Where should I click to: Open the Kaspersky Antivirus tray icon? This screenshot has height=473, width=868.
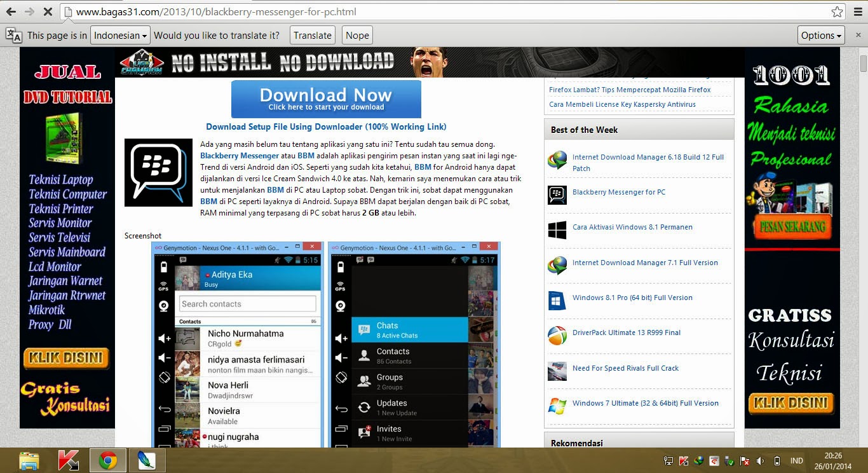pyautogui.click(x=684, y=460)
